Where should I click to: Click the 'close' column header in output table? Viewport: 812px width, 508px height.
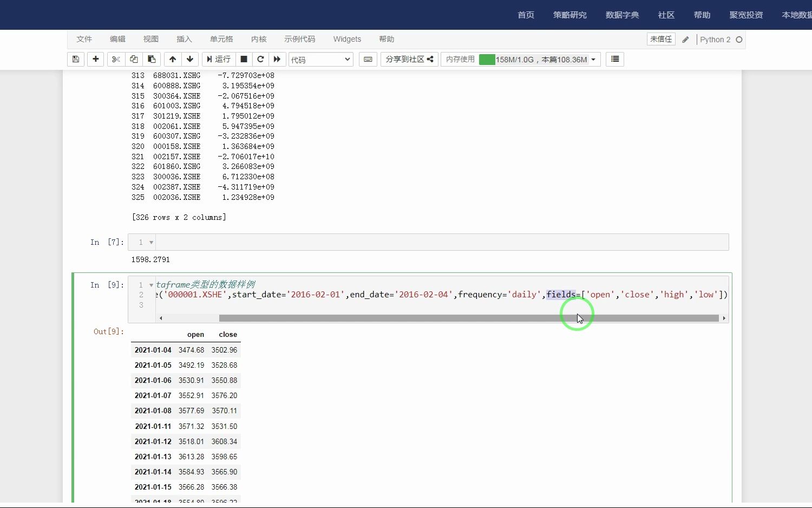click(228, 335)
